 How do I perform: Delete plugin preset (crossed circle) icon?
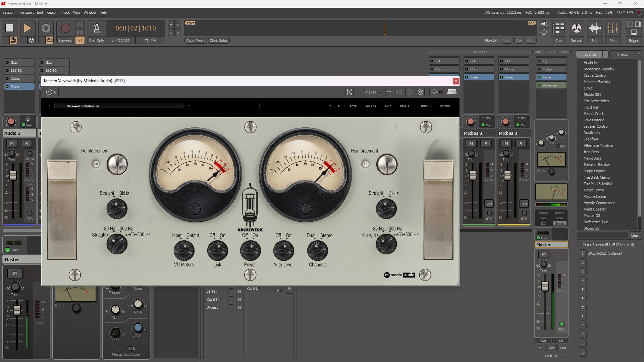pyautogui.click(x=409, y=92)
